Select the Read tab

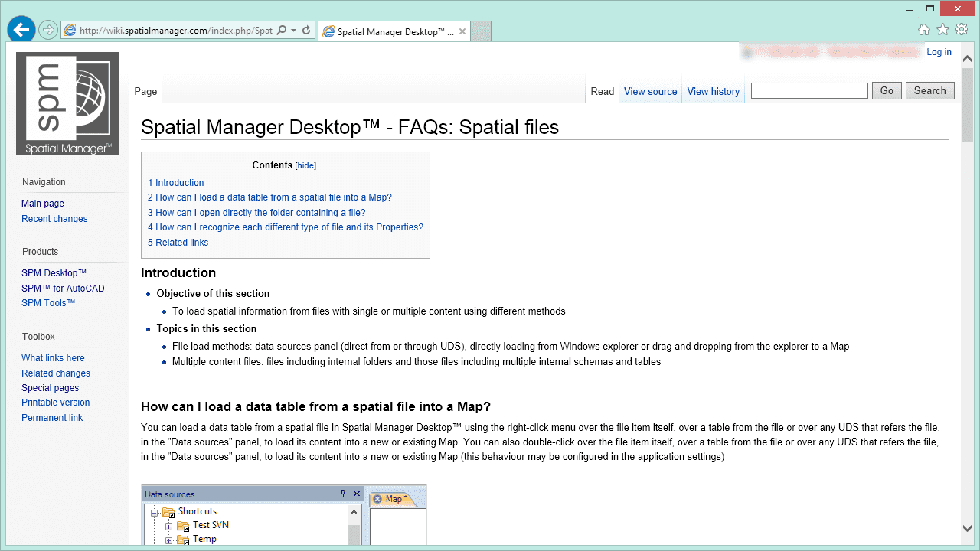tap(603, 91)
